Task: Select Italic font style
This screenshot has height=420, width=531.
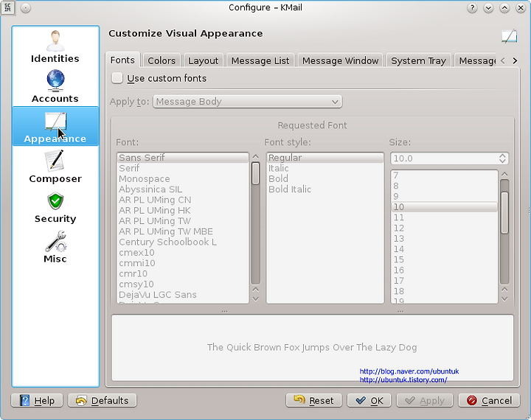Action: (x=325, y=168)
